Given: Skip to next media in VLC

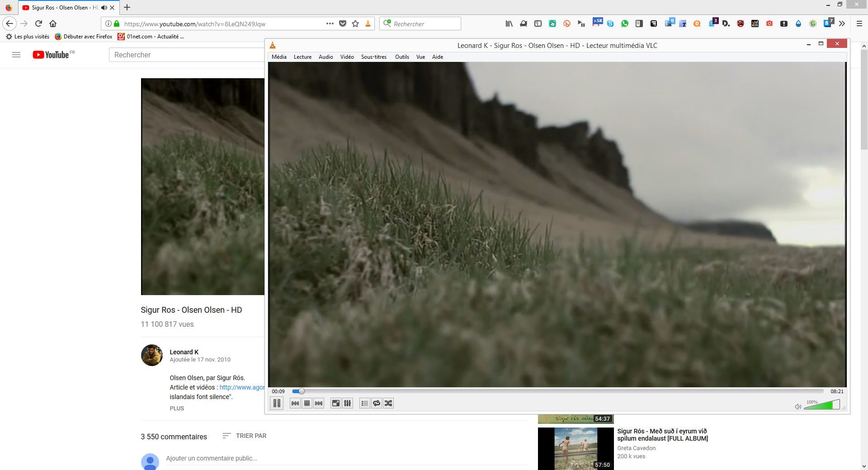Looking at the screenshot, I should tap(319, 403).
